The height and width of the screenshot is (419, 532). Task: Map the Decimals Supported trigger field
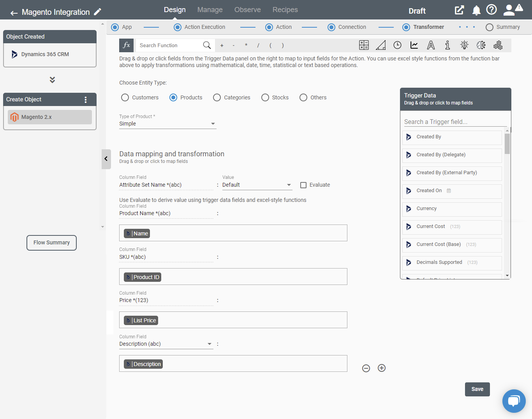(x=452, y=263)
